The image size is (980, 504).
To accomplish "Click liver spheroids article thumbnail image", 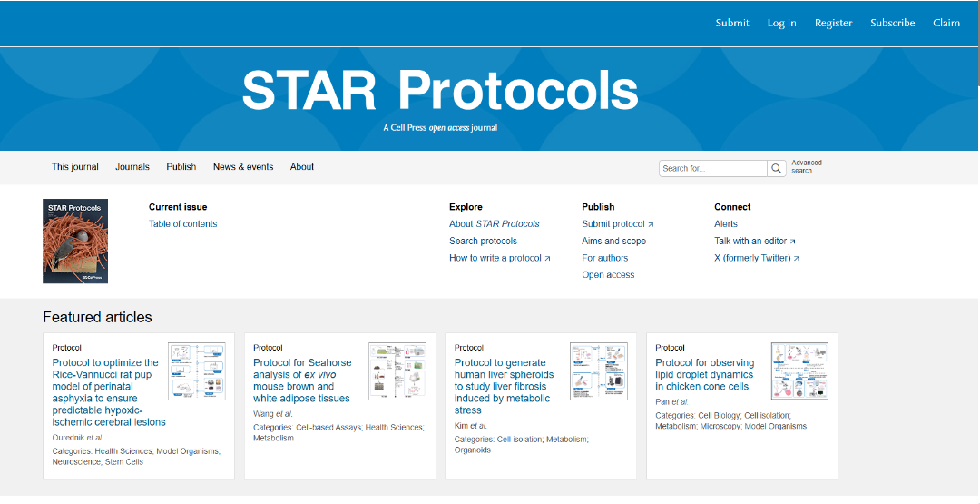I will (599, 371).
